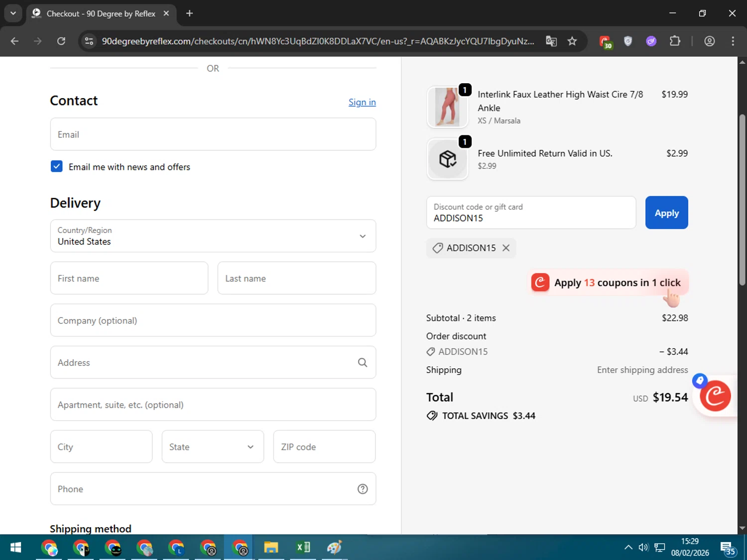
Task: Toggle Email me with news and offers
Action: [x=57, y=166]
